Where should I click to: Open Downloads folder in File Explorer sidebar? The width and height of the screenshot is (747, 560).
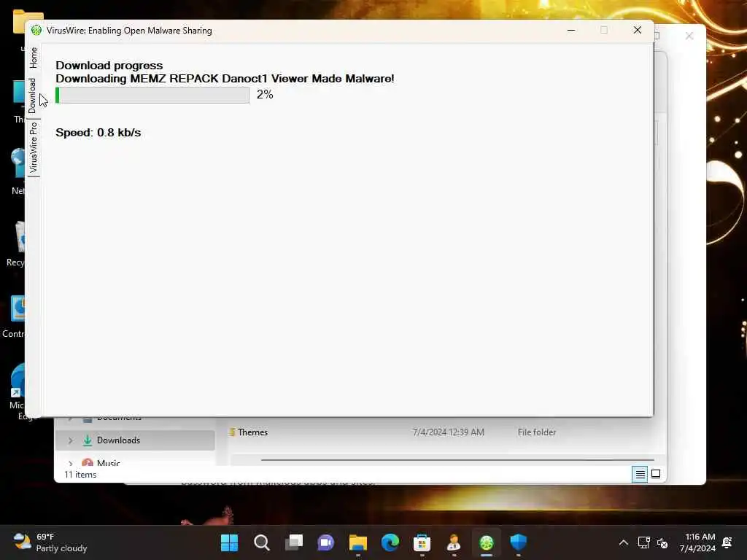[135, 440]
